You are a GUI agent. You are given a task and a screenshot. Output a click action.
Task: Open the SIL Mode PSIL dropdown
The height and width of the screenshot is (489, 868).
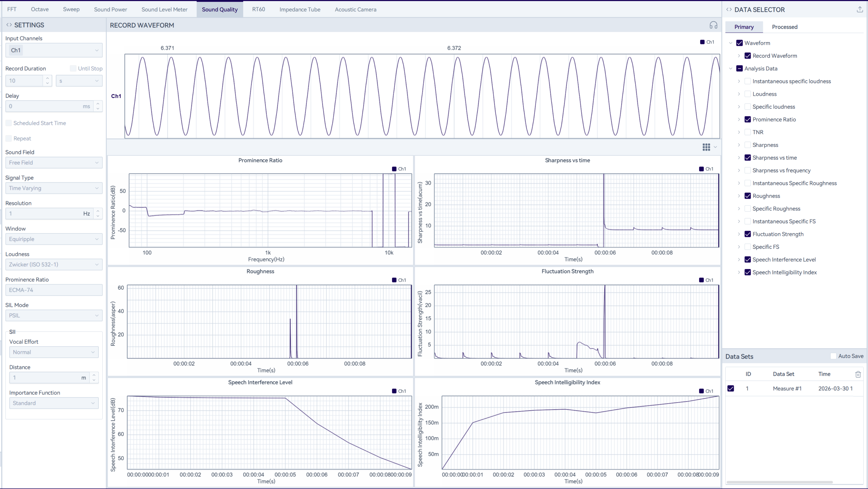(x=54, y=315)
